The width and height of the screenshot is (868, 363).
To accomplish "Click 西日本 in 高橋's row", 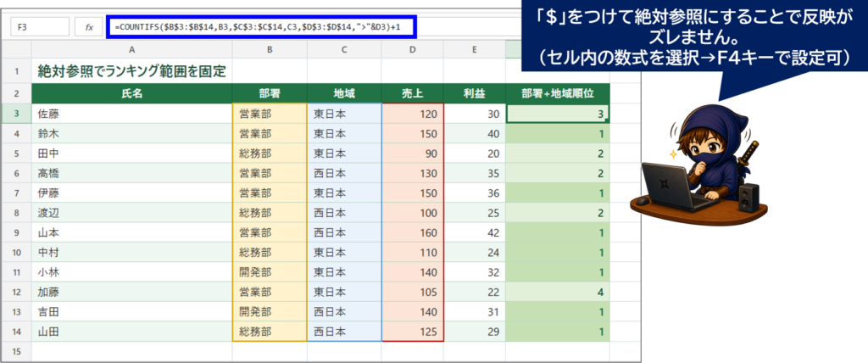I will 344,174.
